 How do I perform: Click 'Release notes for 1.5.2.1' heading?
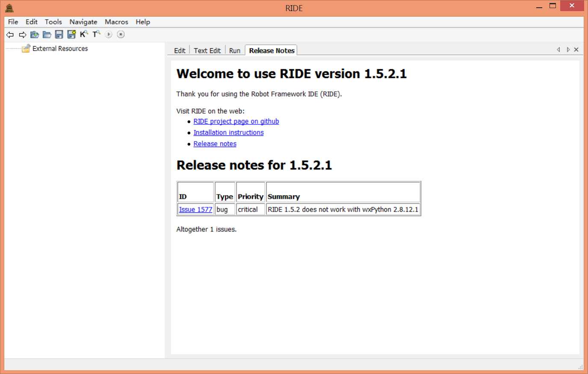tap(254, 165)
